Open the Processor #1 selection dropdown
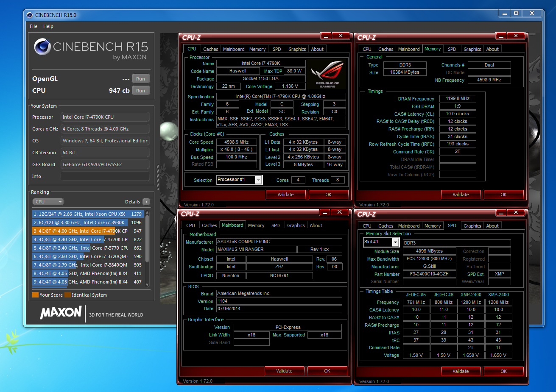Image resolution: width=556 pixels, height=392 pixels. coord(240,180)
